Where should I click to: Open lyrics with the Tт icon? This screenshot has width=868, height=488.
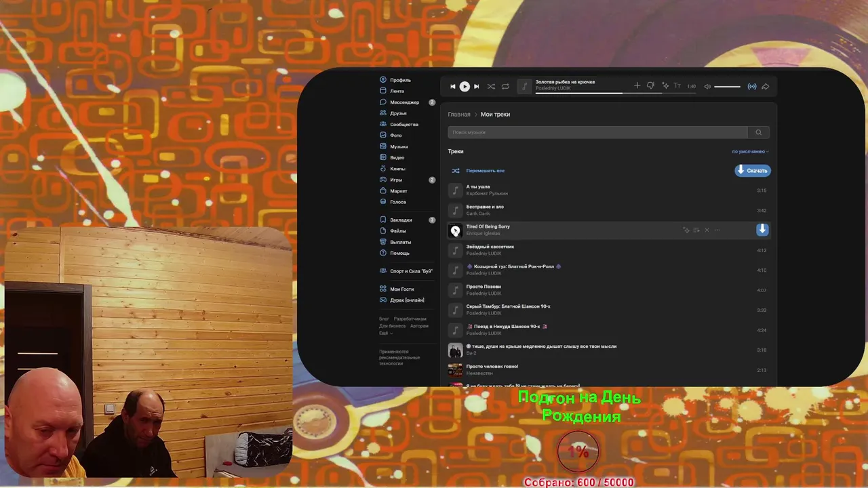pyautogui.click(x=677, y=86)
